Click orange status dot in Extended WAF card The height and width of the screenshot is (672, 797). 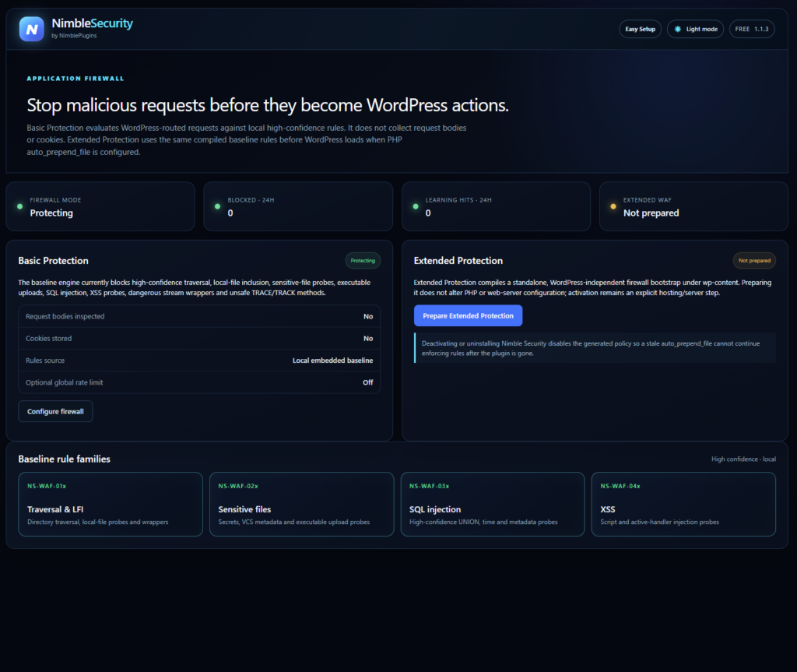point(613,206)
